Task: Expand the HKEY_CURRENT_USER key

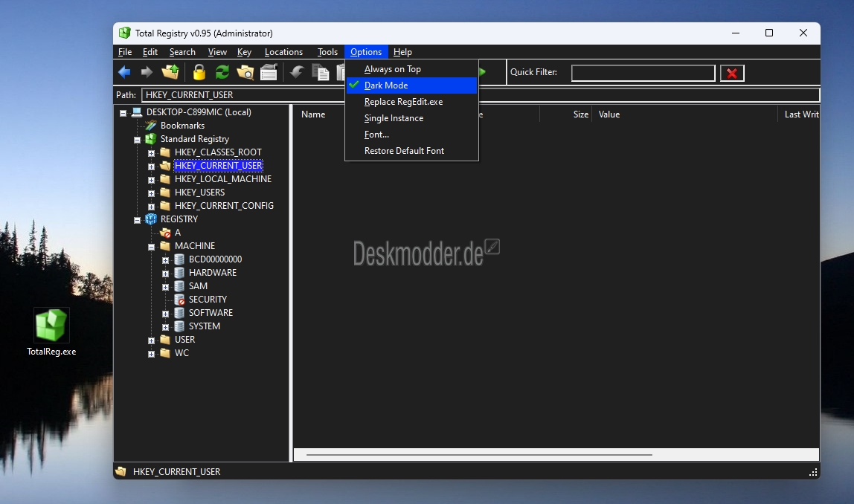Action: coord(152,167)
